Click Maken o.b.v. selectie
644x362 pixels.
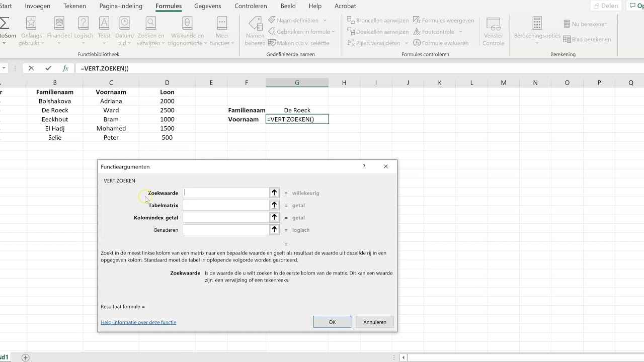click(299, 43)
